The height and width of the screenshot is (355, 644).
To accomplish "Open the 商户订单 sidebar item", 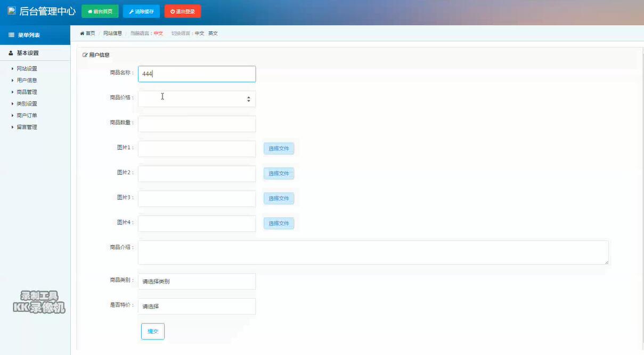I will click(x=27, y=116).
